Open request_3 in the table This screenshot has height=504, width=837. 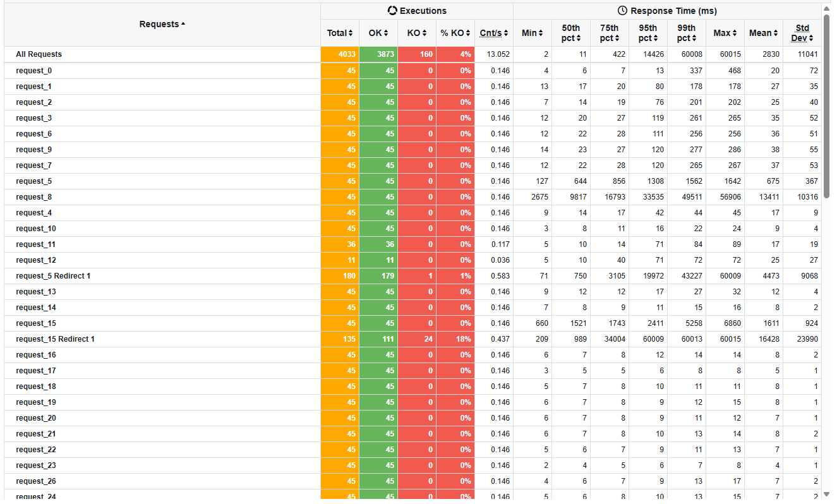tap(34, 118)
